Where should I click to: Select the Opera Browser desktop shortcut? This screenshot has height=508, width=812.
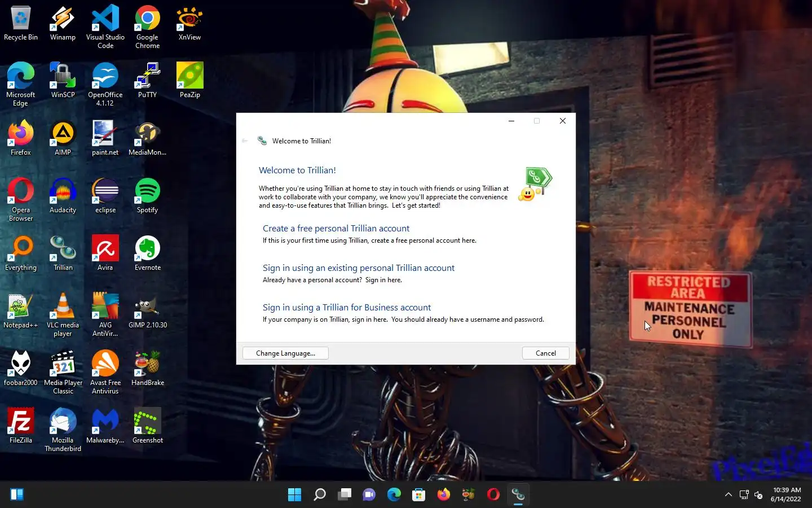point(21,199)
